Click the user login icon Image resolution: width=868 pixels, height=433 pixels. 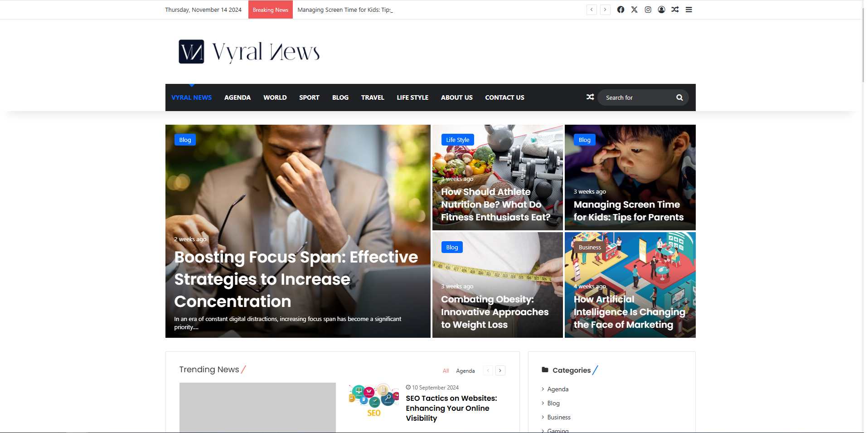point(661,10)
